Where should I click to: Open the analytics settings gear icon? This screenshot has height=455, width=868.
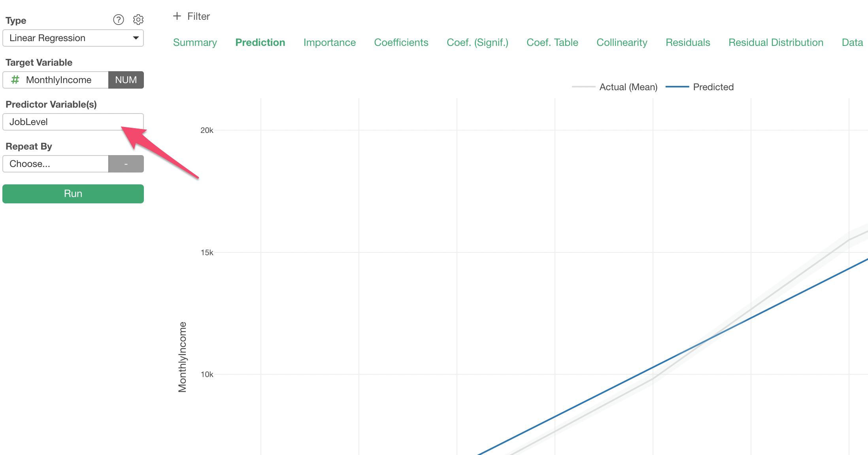tap(138, 20)
